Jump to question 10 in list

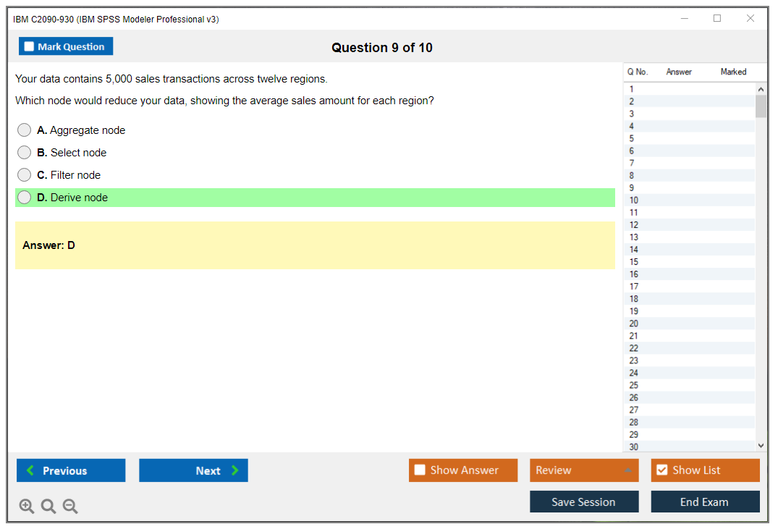point(634,200)
